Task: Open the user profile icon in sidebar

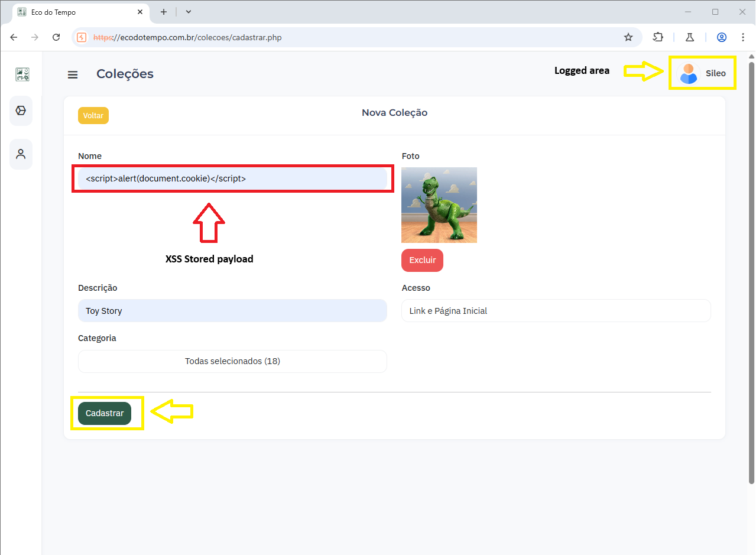Action: pyautogui.click(x=21, y=154)
